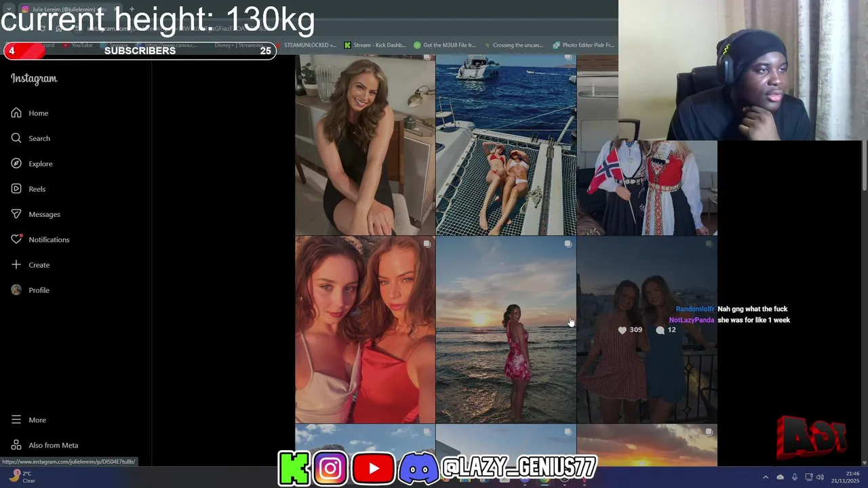Open Reels via its sidebar icon

(x=16, y=189)
